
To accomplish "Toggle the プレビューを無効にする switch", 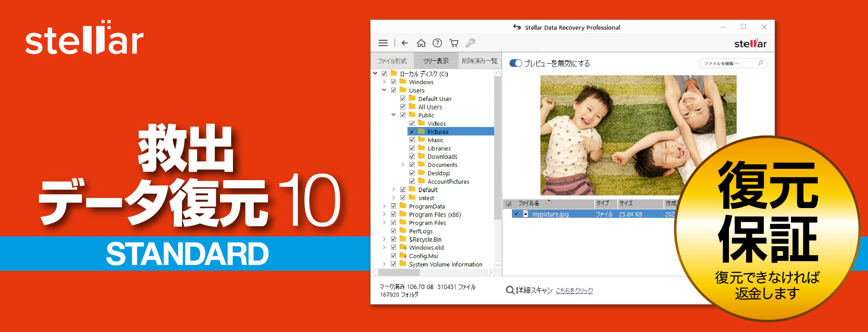I will point(516,63).
